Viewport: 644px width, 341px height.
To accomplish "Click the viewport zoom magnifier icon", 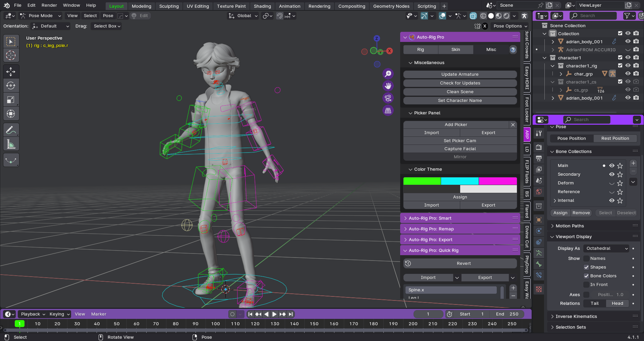I will tap(388, 74).
